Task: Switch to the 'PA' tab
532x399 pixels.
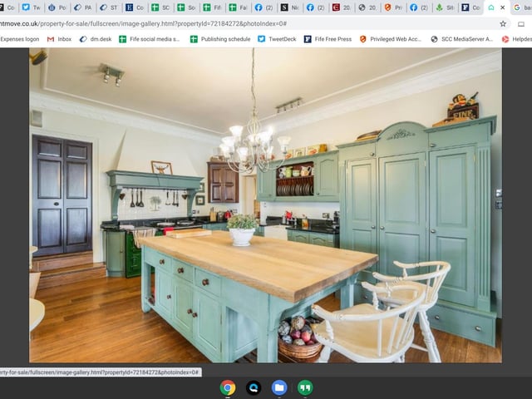Action: 83,7
